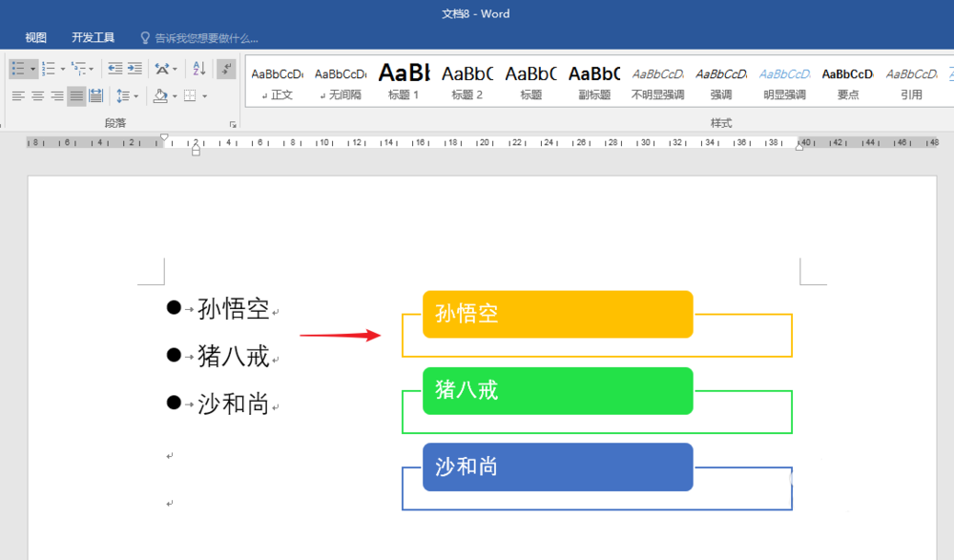Viewport: 954px width, 560px height.
Task: Apply the 要点 style
Action: [x=848, y=82]
